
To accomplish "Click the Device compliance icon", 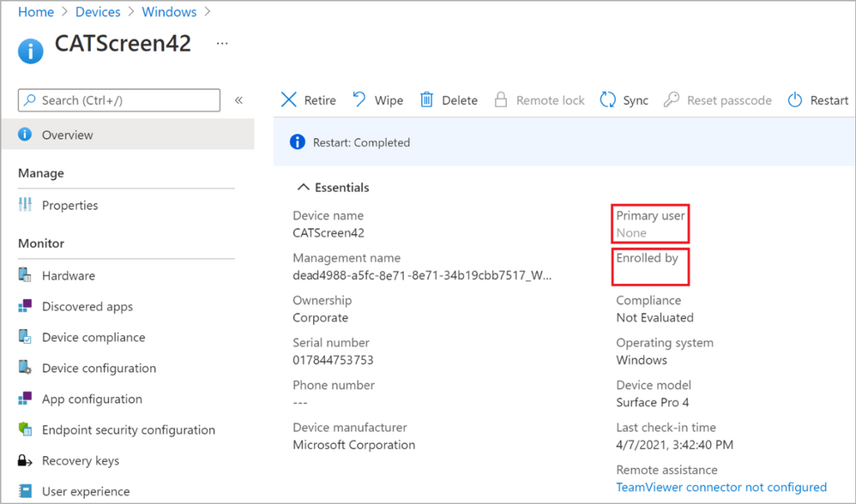I will click(x=25, y=336).
